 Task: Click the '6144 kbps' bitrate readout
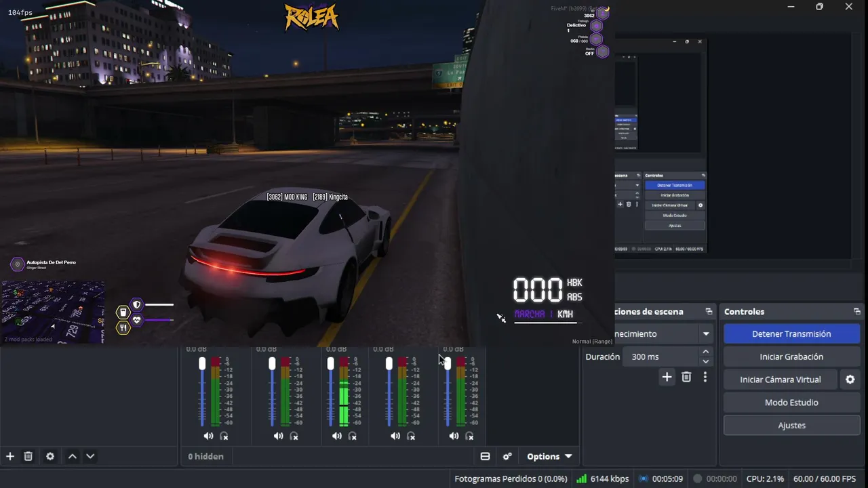(610, 479)
